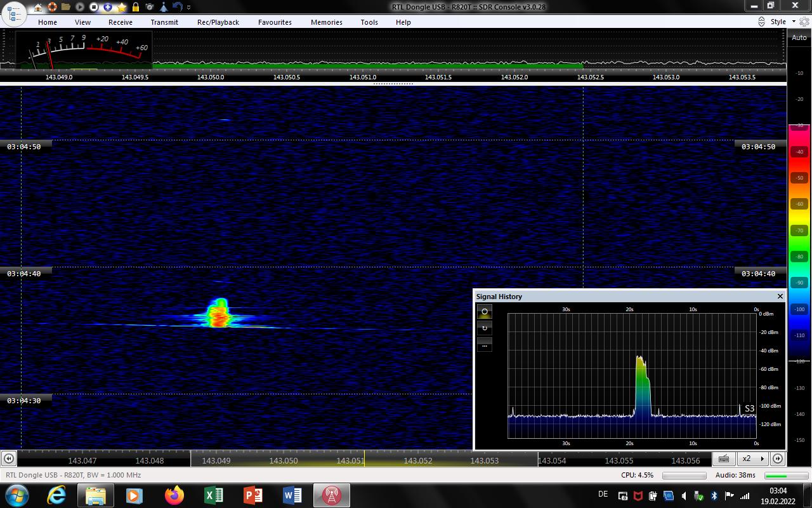Open the Help ribbon tab
Screen dimensions: 812x508
403,22
